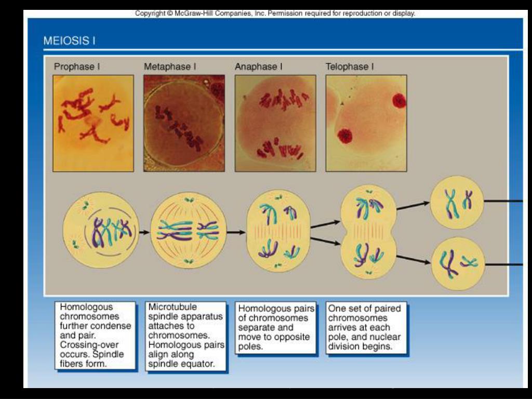Click the 'One set of paired chromosomes' box

366,328
